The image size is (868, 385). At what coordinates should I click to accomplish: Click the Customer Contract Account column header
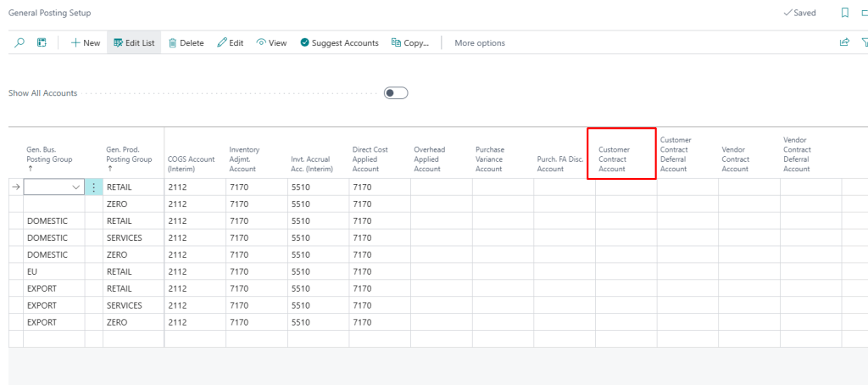(621, 159)
